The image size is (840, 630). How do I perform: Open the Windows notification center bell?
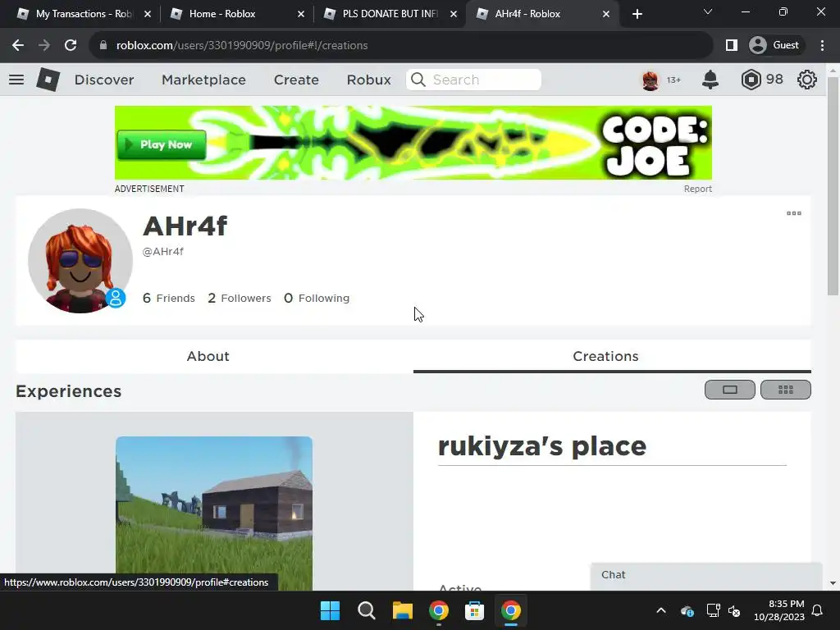pyautogui.click(x=818, y=610)
